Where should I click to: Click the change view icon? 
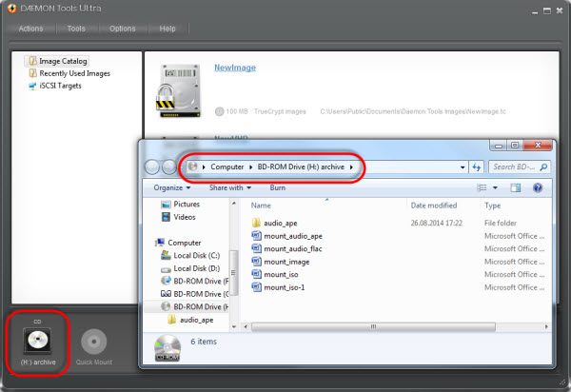(482, 187)
